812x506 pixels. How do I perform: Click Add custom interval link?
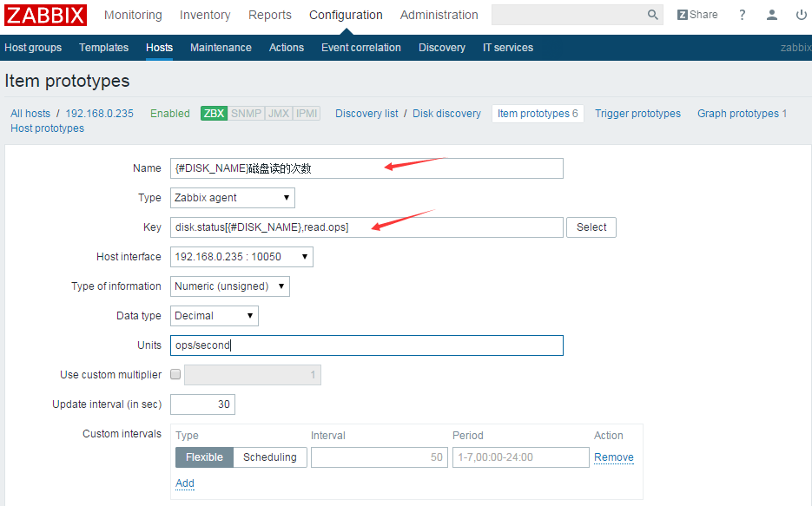coord(185,483)
